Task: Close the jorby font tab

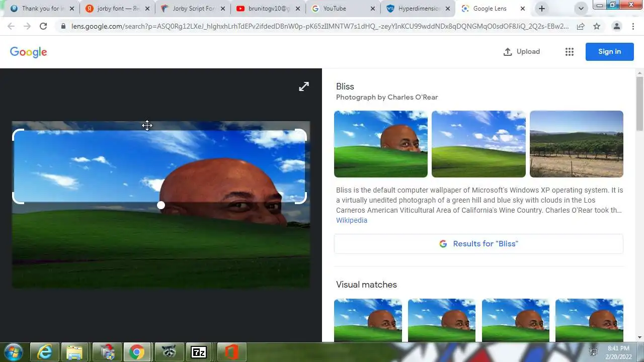Action: click(x=147, y=9)
